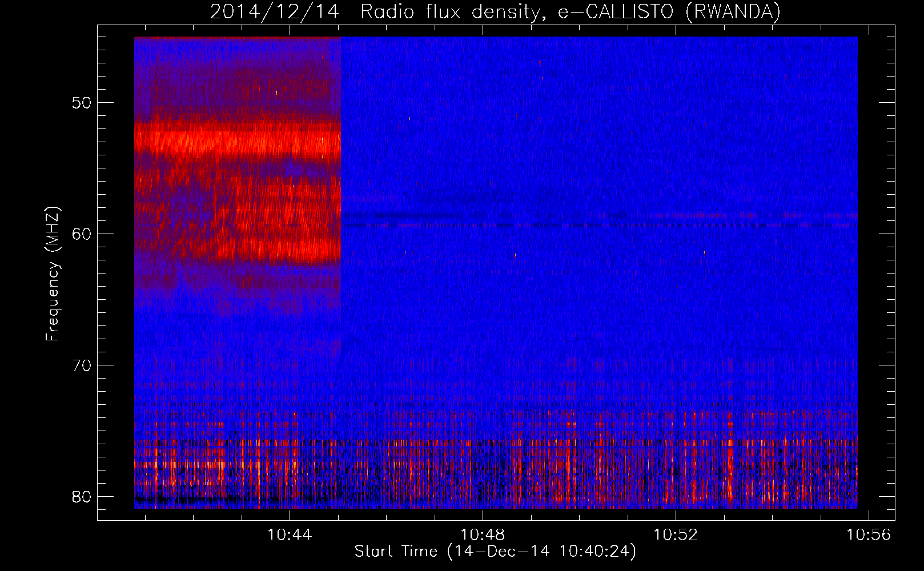This screenshot has height=571, width=924.
Task: Click the 10:44 time tick label
Action: point(290,534)
